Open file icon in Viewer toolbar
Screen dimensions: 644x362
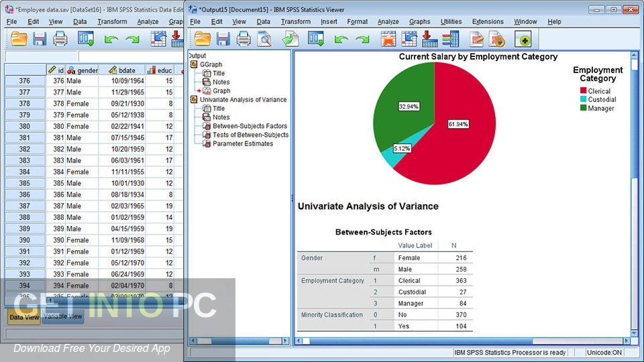[x=203, y=39]
